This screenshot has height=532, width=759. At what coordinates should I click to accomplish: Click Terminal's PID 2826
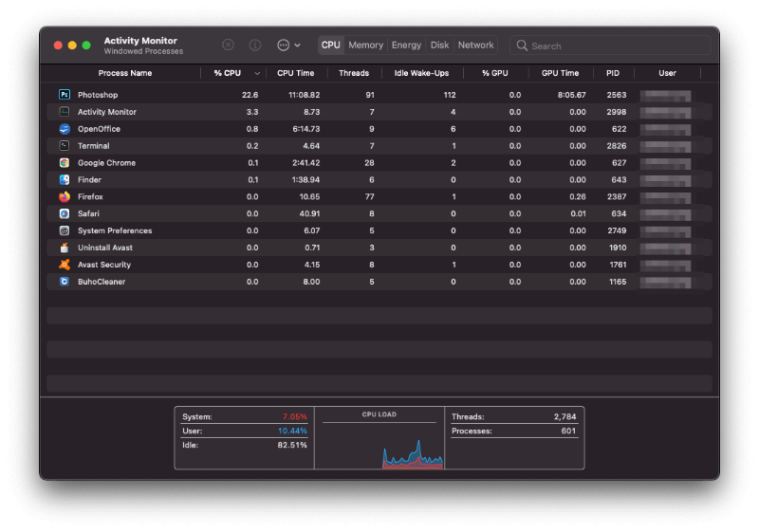[x=617, y=146]
